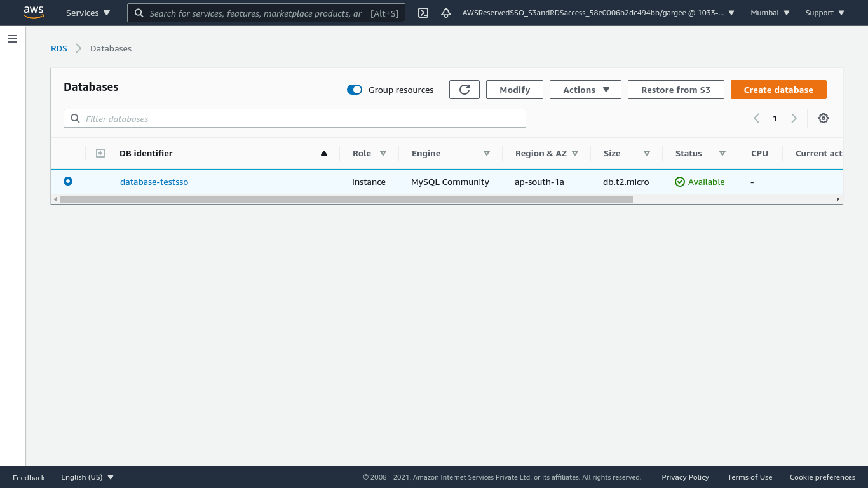Click the Create database button

[778, 90]
